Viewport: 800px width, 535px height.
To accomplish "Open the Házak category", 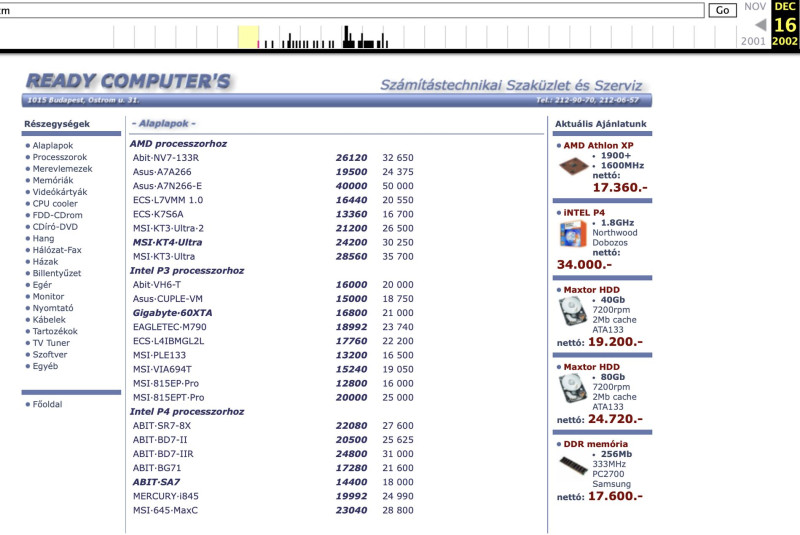I will point(45,262).
